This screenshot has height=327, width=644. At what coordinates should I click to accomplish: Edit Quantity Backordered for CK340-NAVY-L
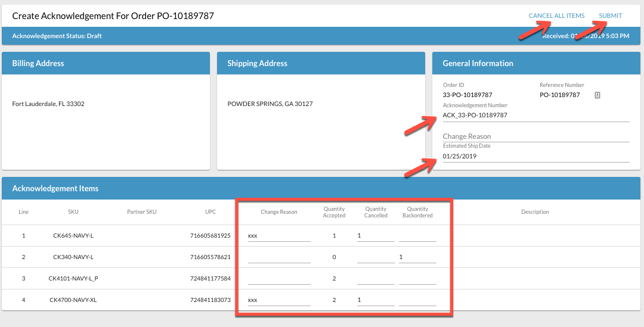click(x=417, y=257)
